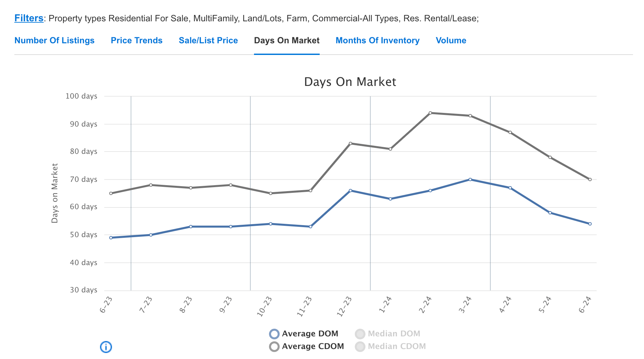Click the 2-24 x-axis label

click(x=425, y=305)
